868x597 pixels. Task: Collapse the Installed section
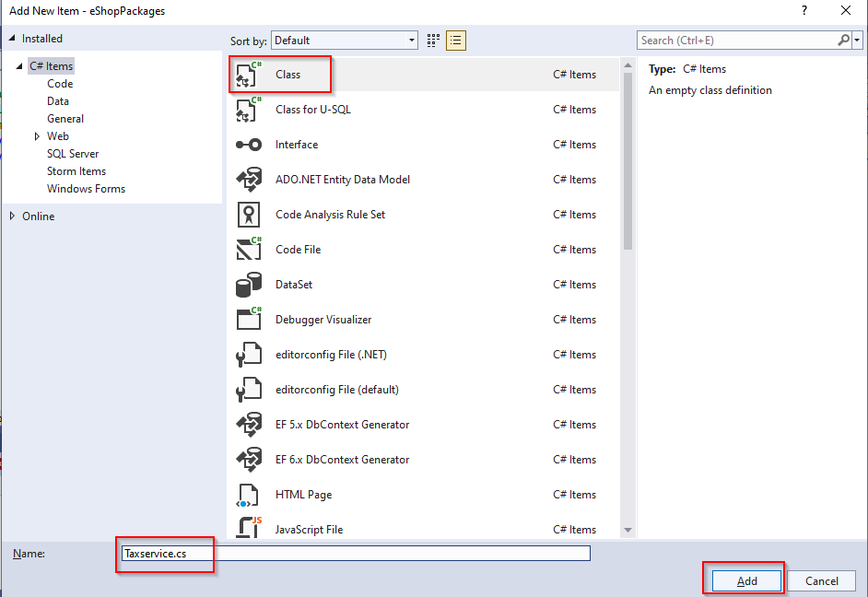coord(12,38)
